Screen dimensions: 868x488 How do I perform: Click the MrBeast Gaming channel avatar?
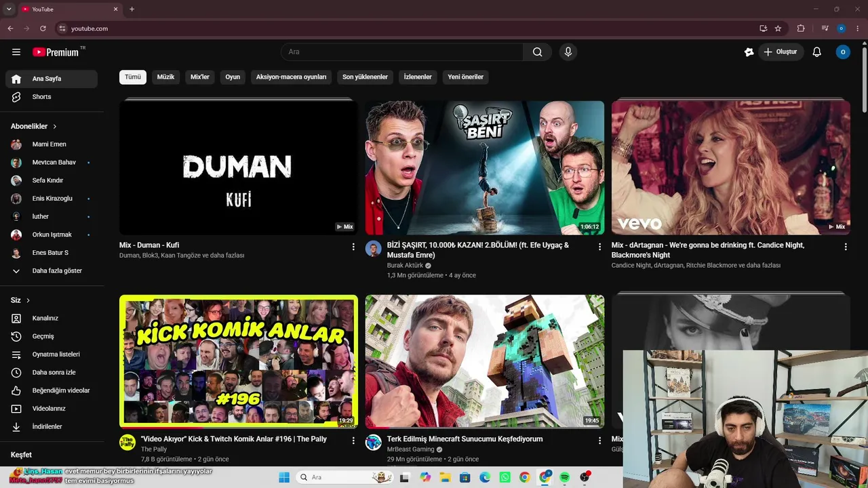click(374, 443)
